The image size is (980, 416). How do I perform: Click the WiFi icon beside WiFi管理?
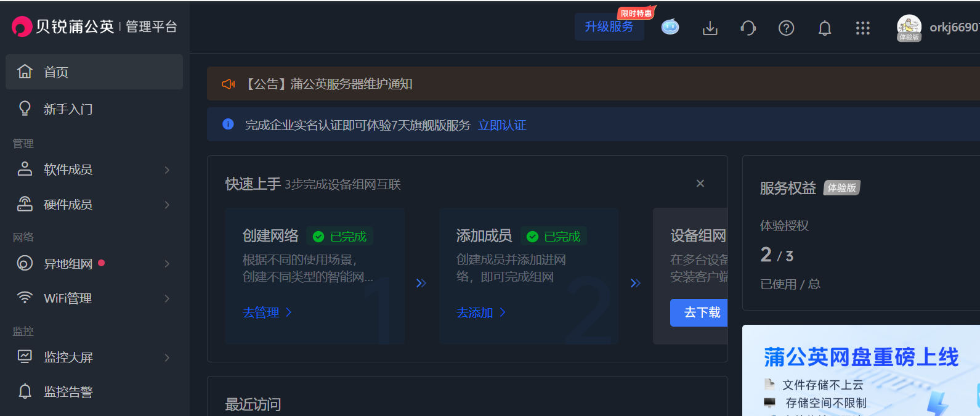[x=25, y=298]
